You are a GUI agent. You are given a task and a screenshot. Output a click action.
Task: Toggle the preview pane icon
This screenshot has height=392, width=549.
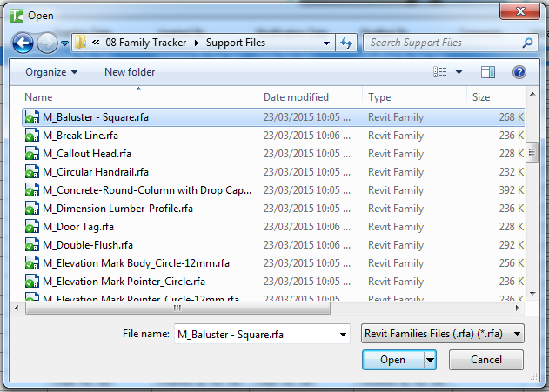pyautogui.click(x=488, y=72)
